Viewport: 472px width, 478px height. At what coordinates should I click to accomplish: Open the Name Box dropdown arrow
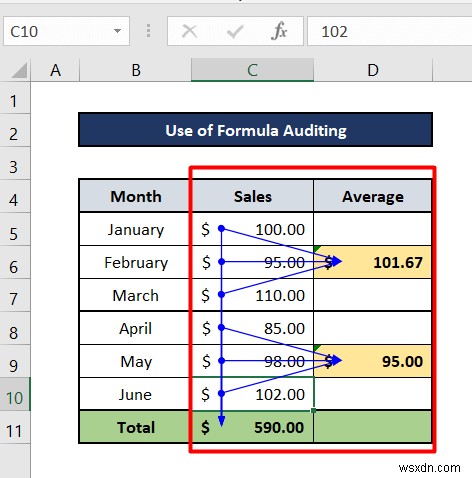click(117, 31)
